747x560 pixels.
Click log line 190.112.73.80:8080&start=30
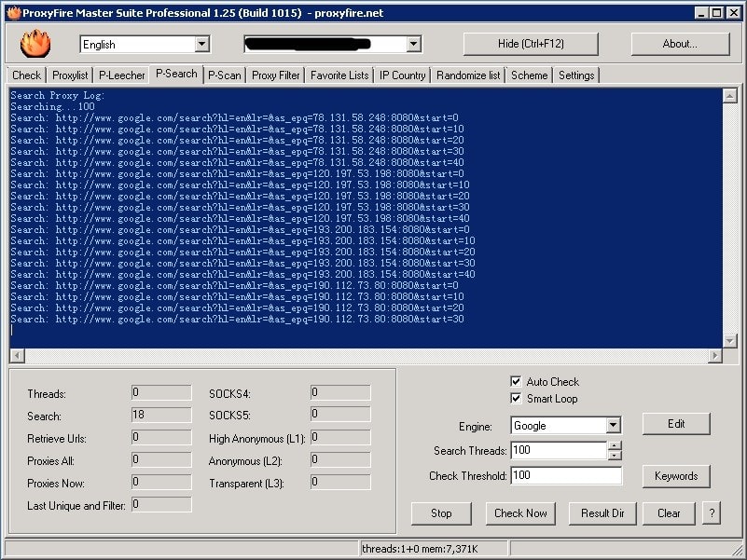pos(237,319)
